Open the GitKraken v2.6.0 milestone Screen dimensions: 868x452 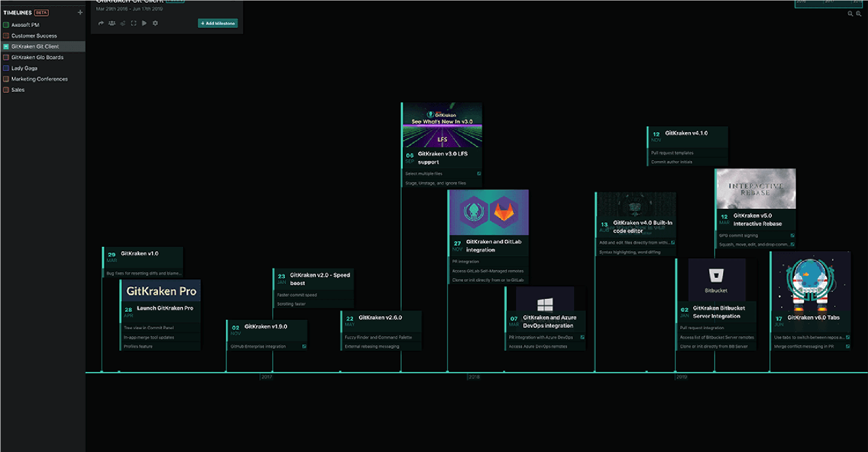point(381,331)
